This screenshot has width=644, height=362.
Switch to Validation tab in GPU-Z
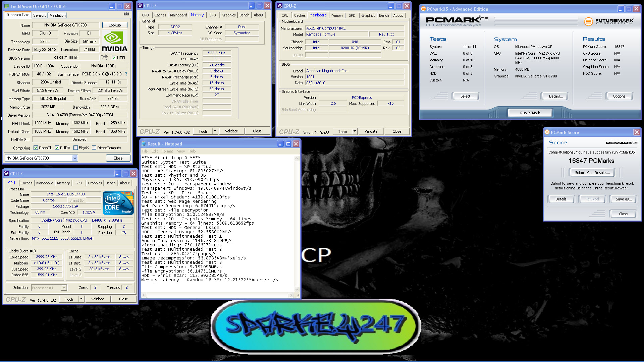pos(58,15)
